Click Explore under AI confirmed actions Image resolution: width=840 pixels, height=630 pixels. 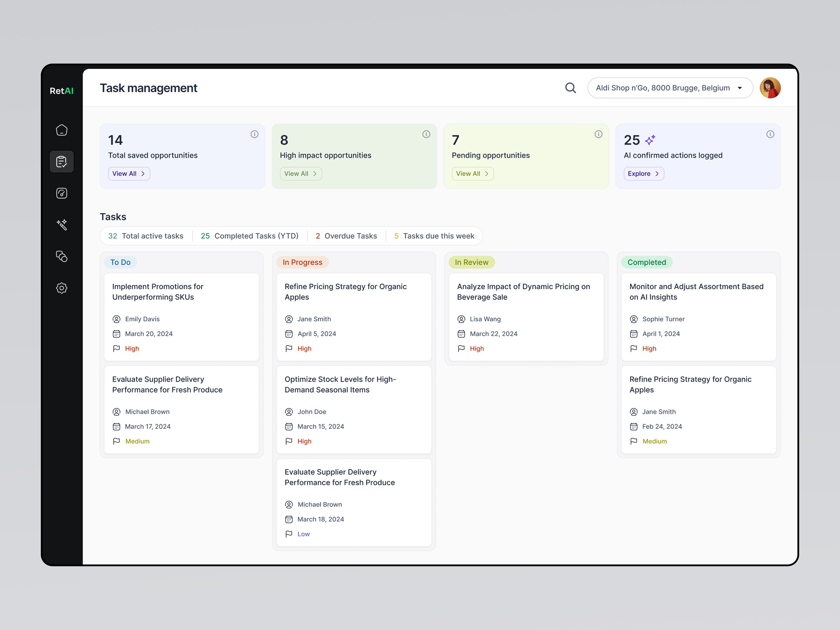click(x=644, y=174)
